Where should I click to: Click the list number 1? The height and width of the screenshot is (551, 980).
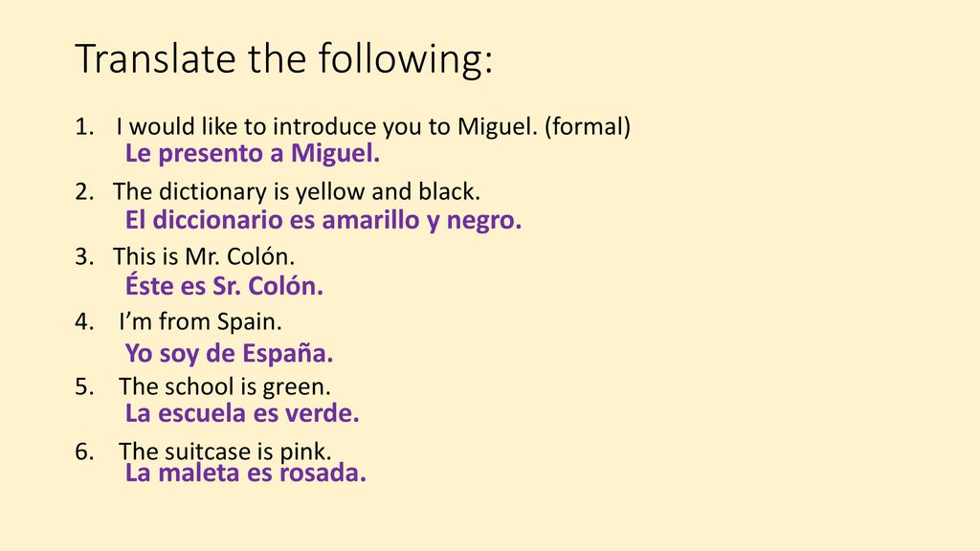(84, 127)
